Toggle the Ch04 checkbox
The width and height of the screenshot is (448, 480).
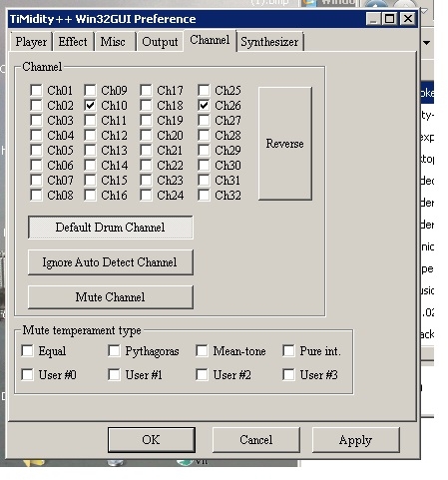36,135
